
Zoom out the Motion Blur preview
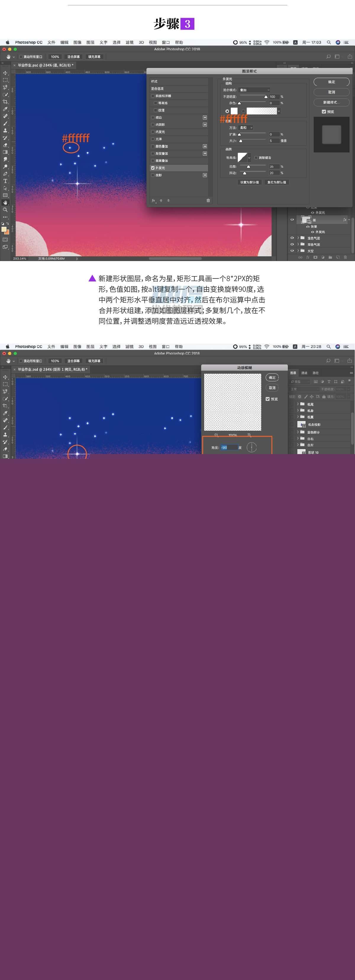216,435
